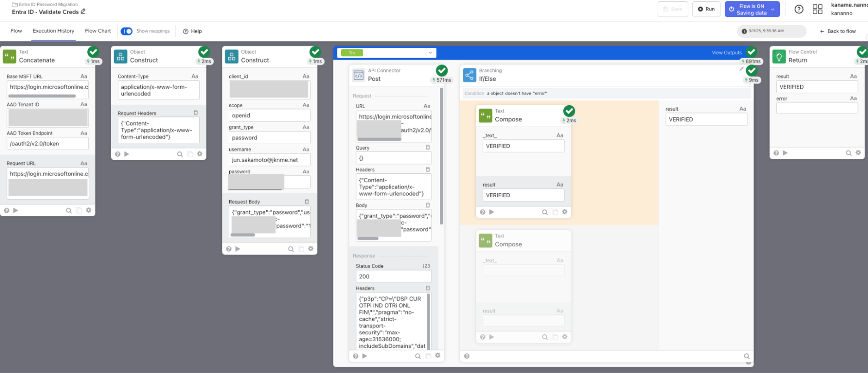Open the help question mark icon in header
868x373 pixels.
(x=799, y=9)
